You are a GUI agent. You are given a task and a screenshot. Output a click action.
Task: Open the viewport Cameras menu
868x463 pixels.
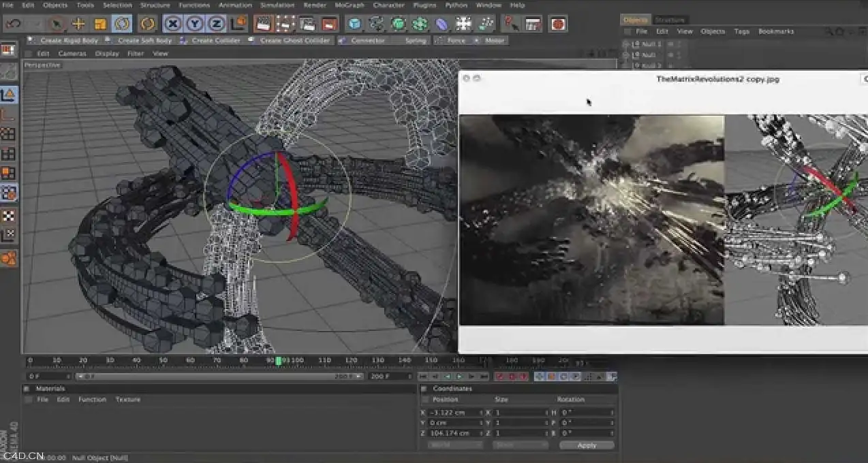click(x=72, y=54)
